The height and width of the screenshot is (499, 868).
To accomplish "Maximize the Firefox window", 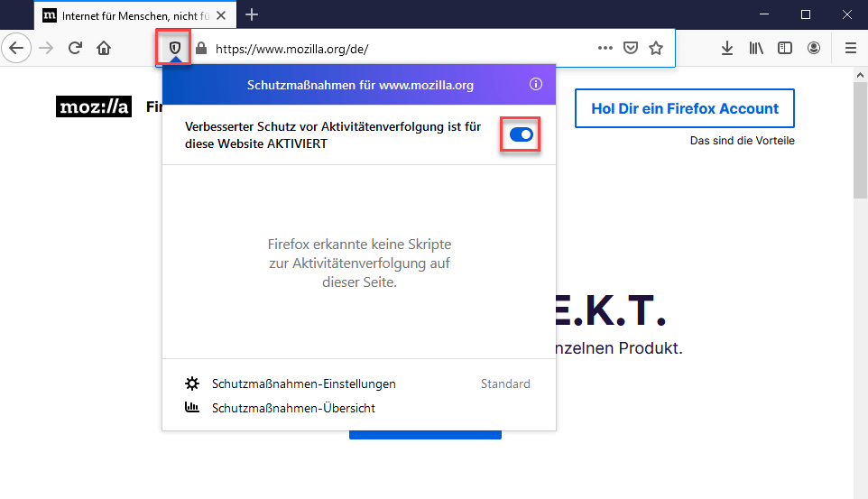I will coord(806,14).
